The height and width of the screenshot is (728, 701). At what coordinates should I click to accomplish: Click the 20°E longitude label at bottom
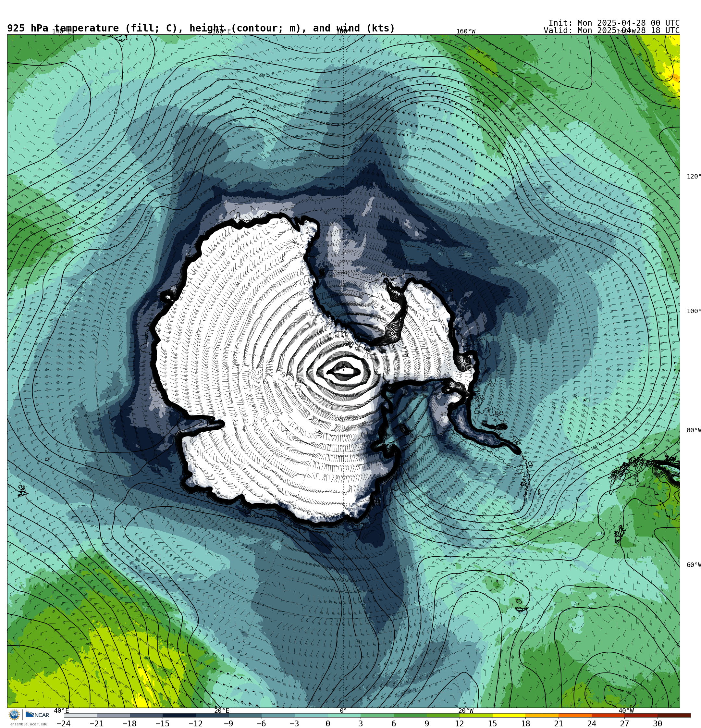point(222,710)
